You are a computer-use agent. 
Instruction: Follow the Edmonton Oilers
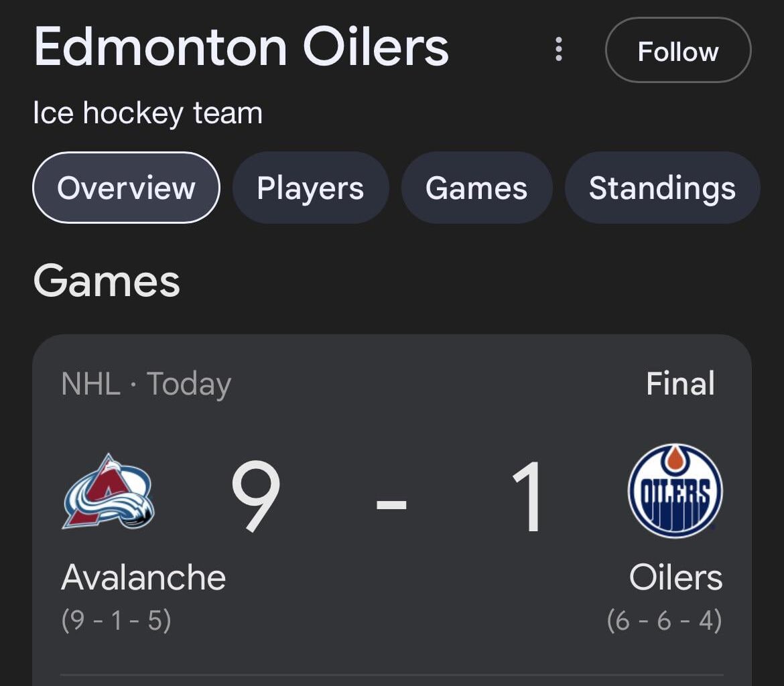[x=677, y=51]
